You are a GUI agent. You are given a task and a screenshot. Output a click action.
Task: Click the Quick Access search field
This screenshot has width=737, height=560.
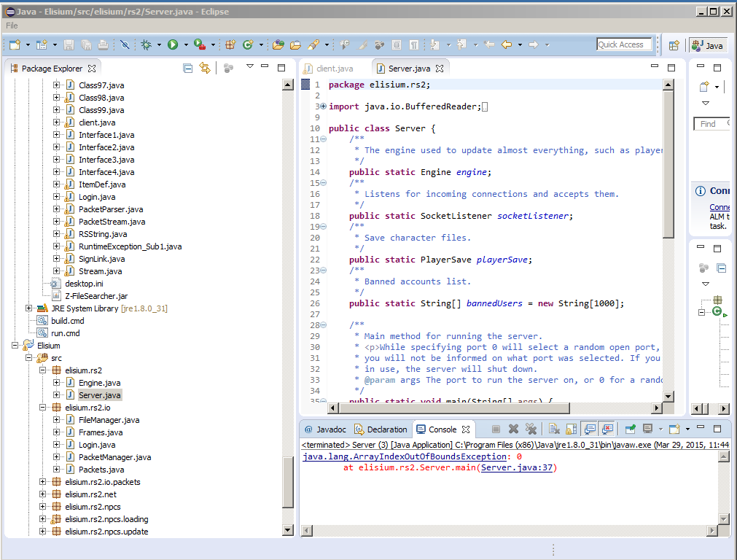point(624,44)
